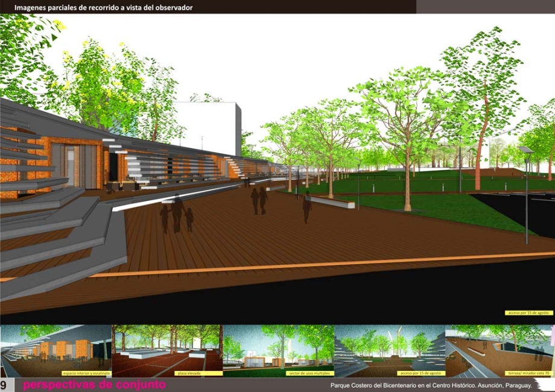Click the lone pedestrian silhouette near the bench

307,206
